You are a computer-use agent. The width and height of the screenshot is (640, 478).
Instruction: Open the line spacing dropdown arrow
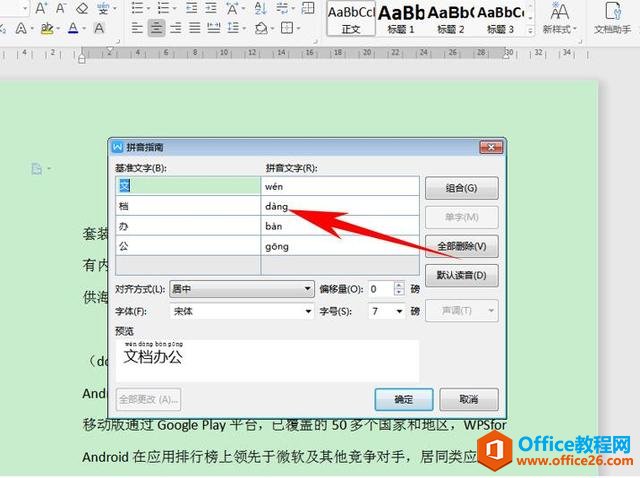click(244, 29)
